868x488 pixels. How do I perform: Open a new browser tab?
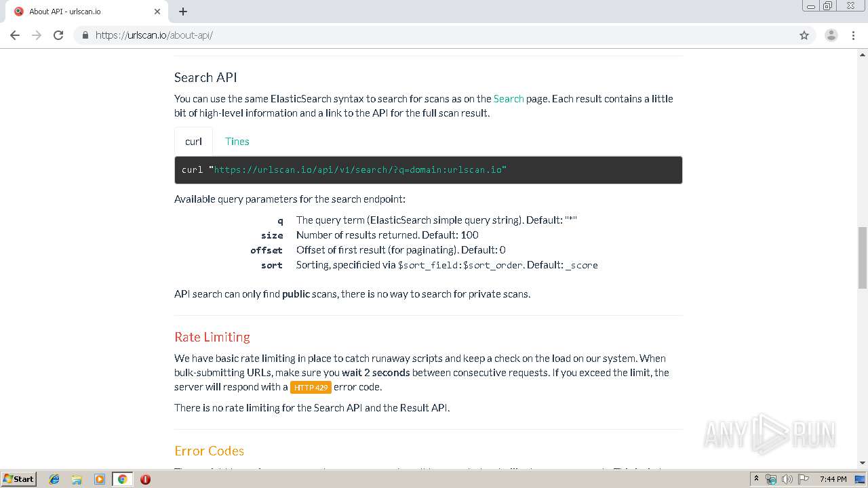click(183, 12)
